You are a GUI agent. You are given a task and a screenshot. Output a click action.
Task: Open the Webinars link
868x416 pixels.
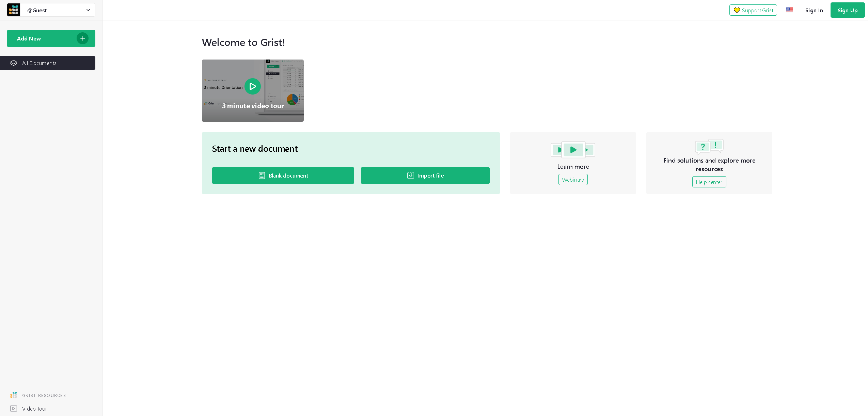coord(573,180)
